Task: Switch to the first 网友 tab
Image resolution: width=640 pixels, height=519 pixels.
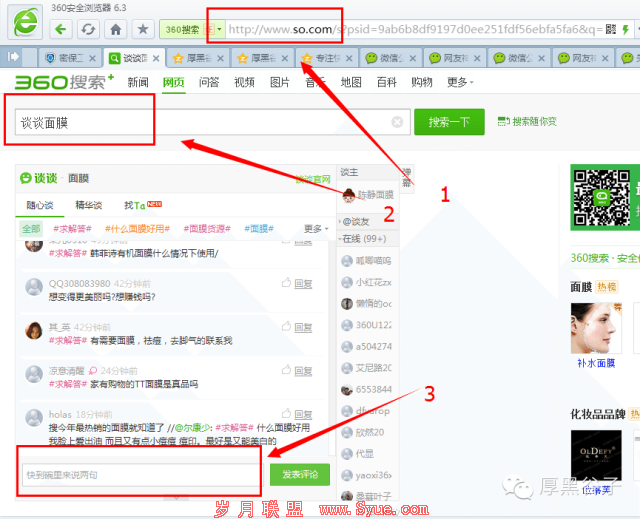Action: [x=454, y=58]
